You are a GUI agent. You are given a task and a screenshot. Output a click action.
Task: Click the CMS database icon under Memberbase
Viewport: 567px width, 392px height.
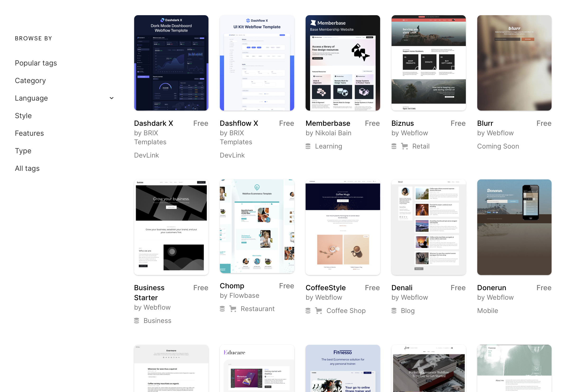308,146
